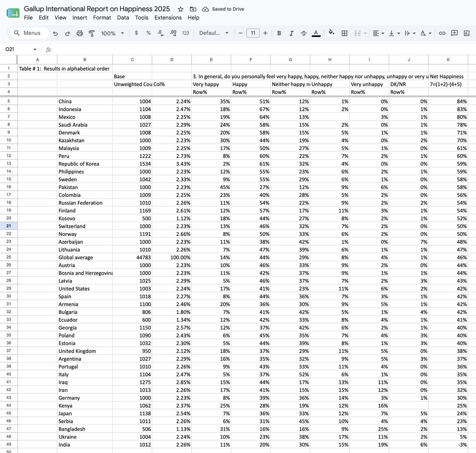Toggle strikethrough formatting
Screen dimensions: 476x453
(x=303, y=33)
